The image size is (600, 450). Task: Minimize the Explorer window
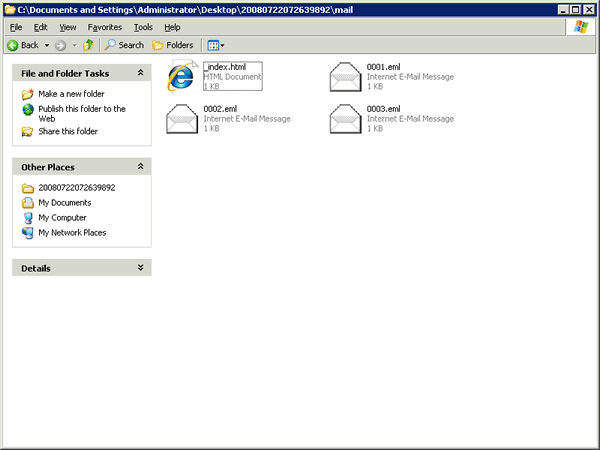(x=563, y=10)
